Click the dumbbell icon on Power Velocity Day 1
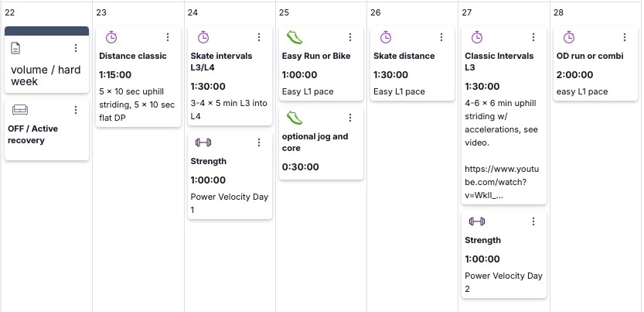The image size is (644, 312). point(203,142)
